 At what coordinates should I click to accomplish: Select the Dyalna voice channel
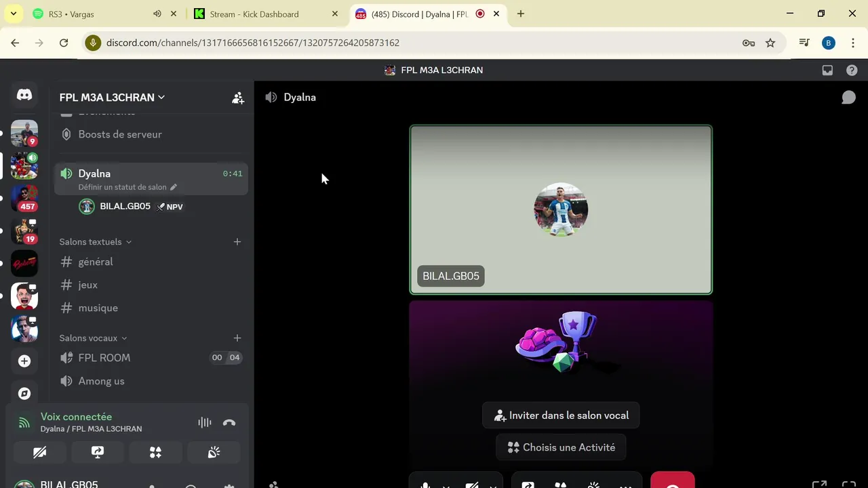click(x=151, y=179)
